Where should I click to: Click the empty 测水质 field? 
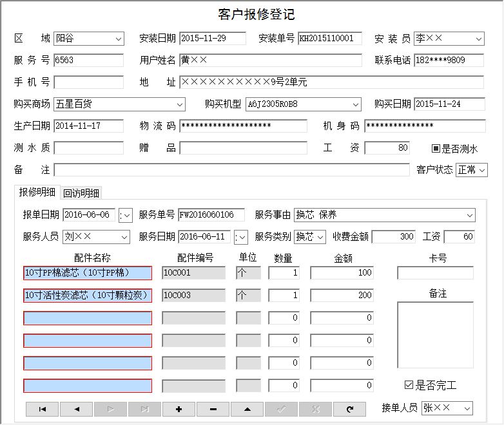point(88,147)
